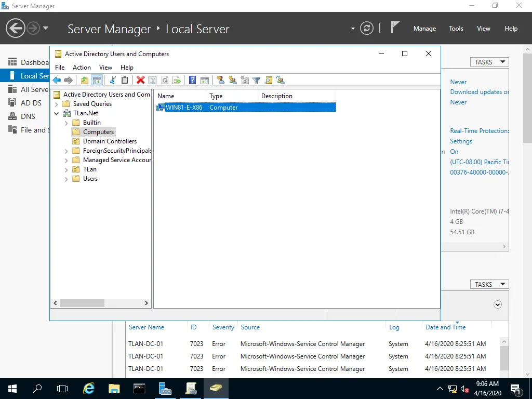The image size is (532, 399).
Task: Open the lower TASKS dropdown in Server Manager
Action: 489,284
